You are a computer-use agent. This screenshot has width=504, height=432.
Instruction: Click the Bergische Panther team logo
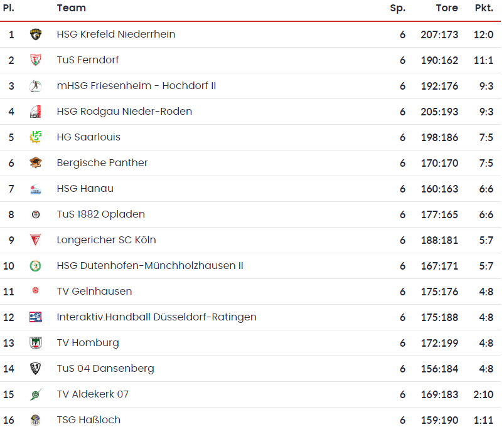(x=36, y=163)
